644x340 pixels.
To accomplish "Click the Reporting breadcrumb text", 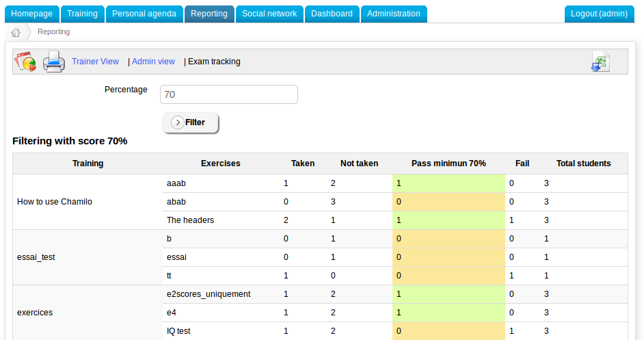I will coord(53,32).
